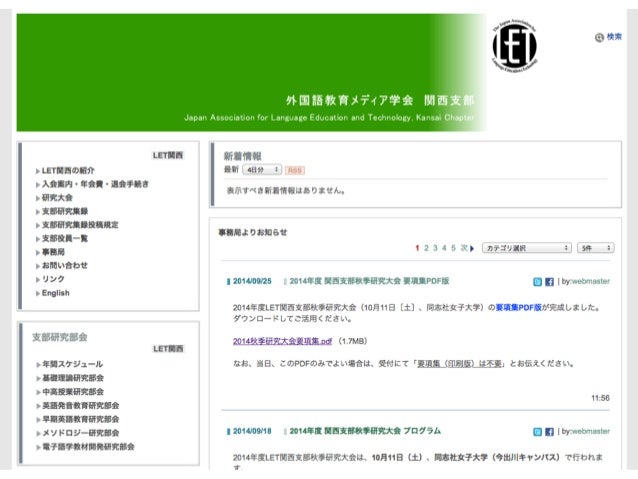
Task: Click webmaster author on the 2014/09/18 post
Action: pyautogui.click(x=590, y=431)
